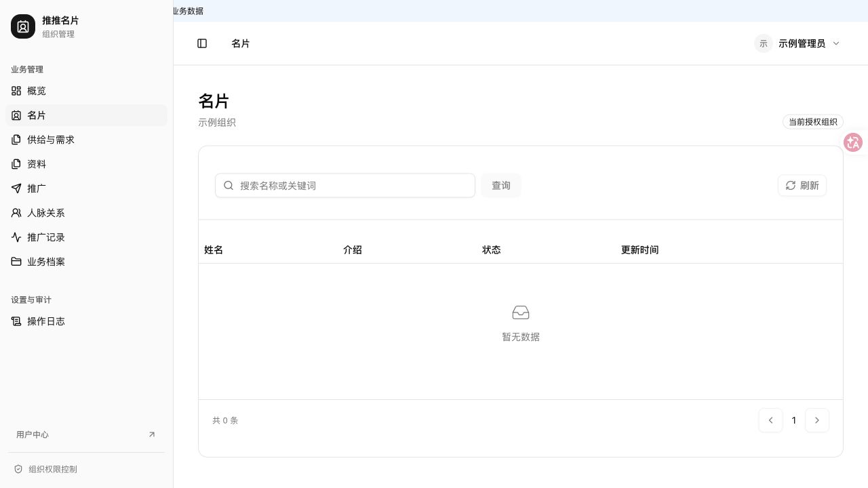Screen dimensions: 868x488
Task: Click the previous page arrow button
Action: [770, 420]
